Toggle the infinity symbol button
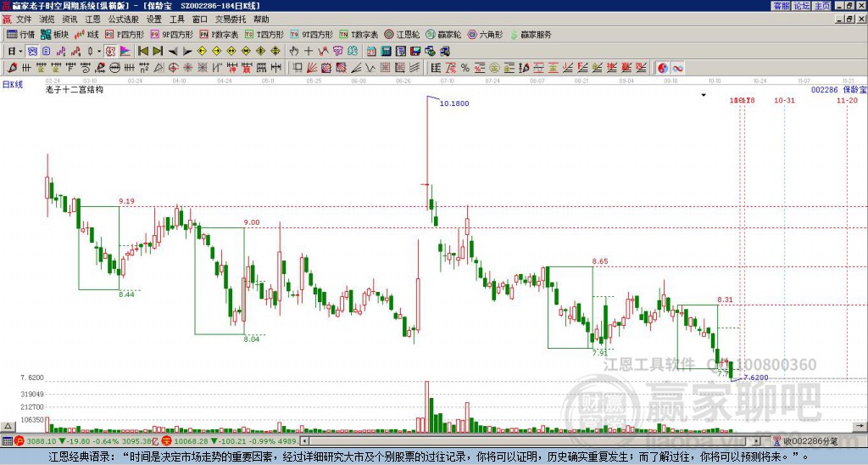This screenshot has height=465, width=868. pos(677,68)
